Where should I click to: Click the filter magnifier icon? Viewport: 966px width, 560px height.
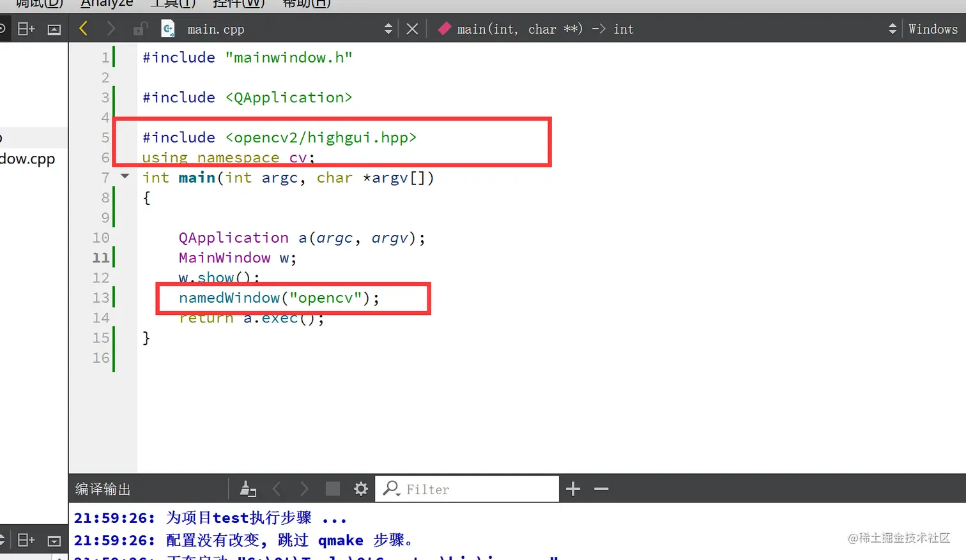pos(391,489)
